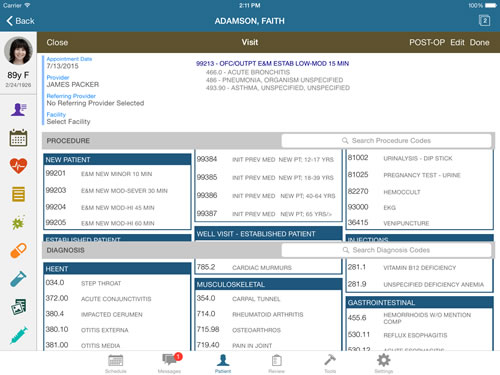Select diagnosis 354.0 Carpal Tunnel
500x375 pixels.
click(x=268, y=298)
